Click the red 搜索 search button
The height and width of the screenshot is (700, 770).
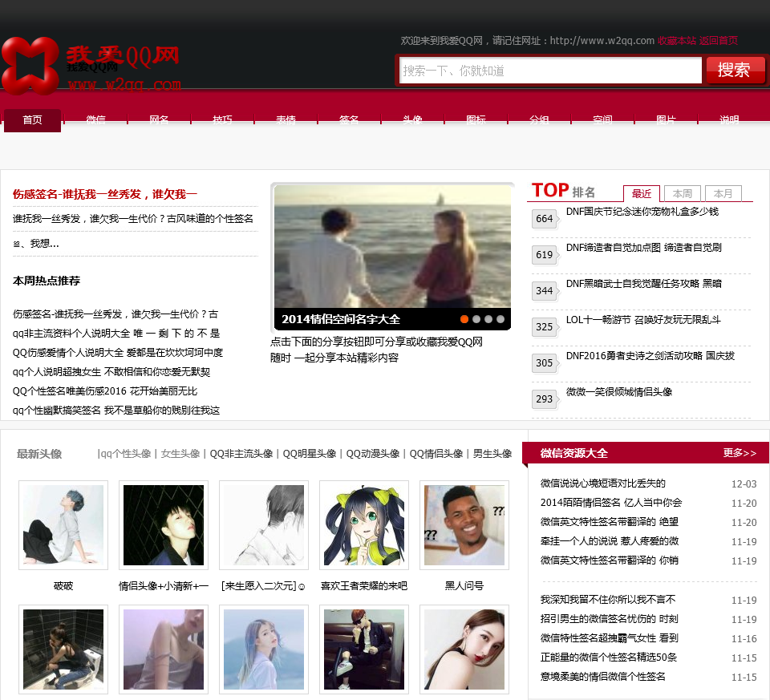click(736, 71)
